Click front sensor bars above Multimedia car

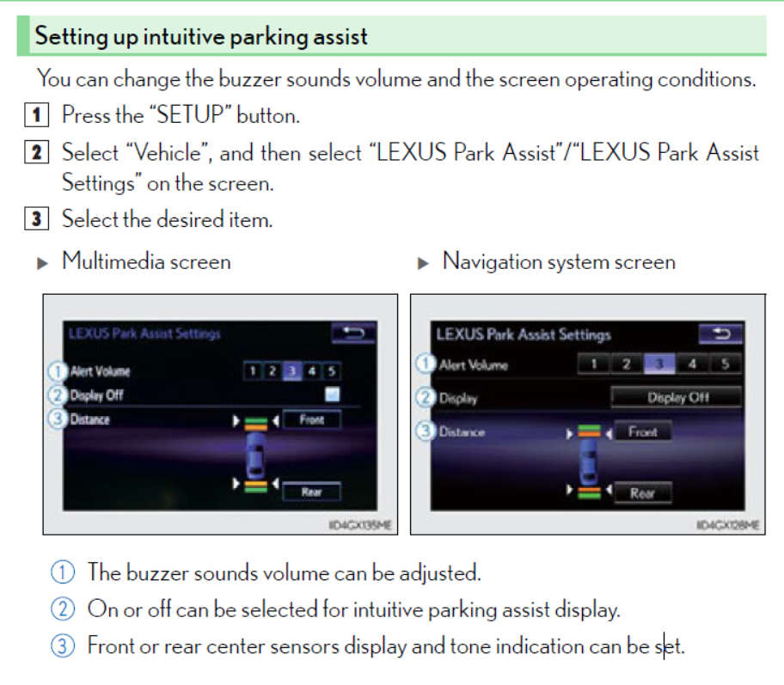point(256,421)
